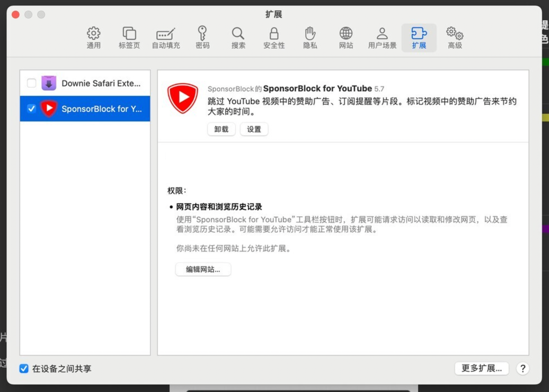Viewport: 549px width, 392px height.
Task: Open the 搜索 (Search) magnifier tab
Action: click(238, 38)
